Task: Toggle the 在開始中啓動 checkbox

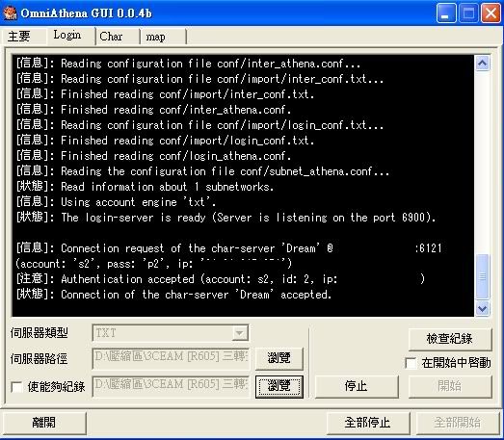Action: [x=411, y=363]
